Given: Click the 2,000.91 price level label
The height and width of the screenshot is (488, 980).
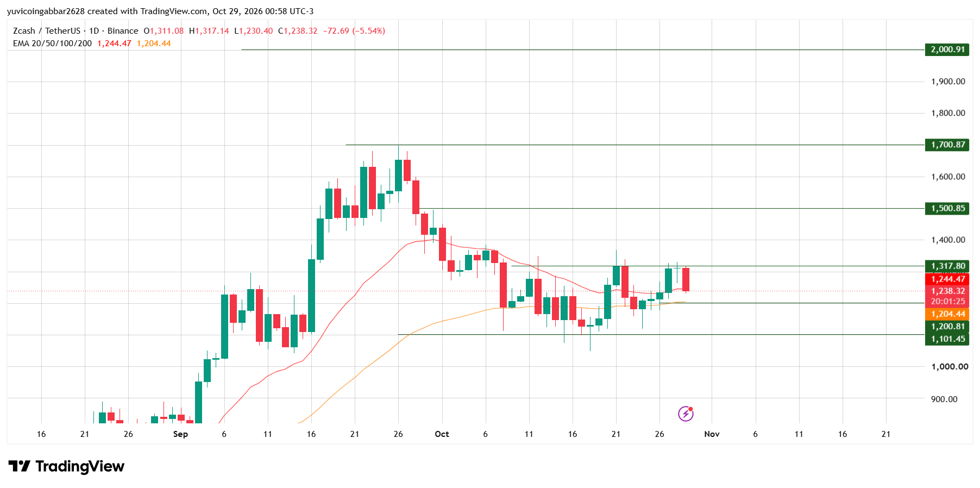Looking at the screenshot, I should [x=947, y=49].
